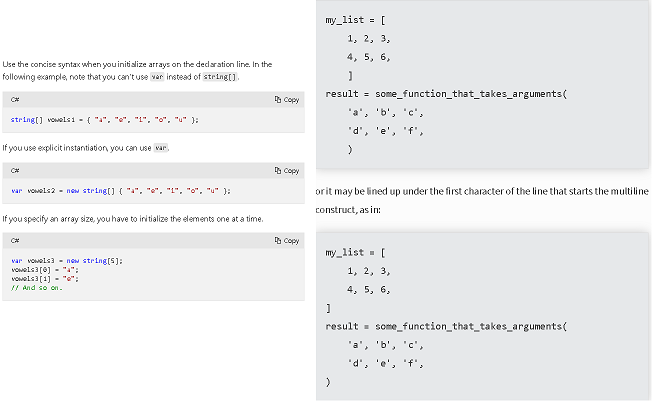Copy the vowels3 array size code
Screen dimensions: 652x403
pyautogui.click(x=286, y=241)
